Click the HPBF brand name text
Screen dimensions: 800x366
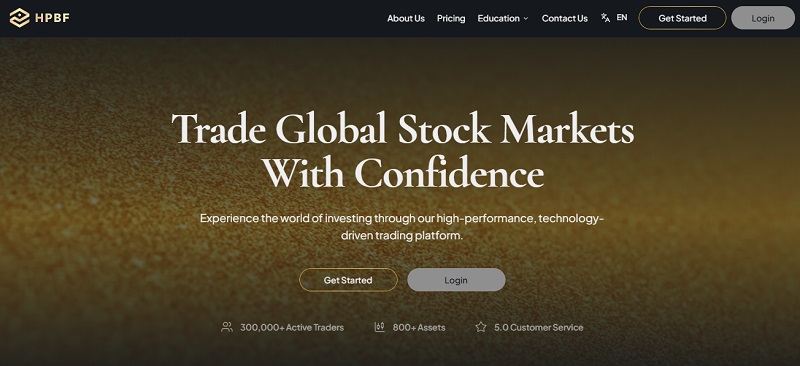(x=52, y=18)
